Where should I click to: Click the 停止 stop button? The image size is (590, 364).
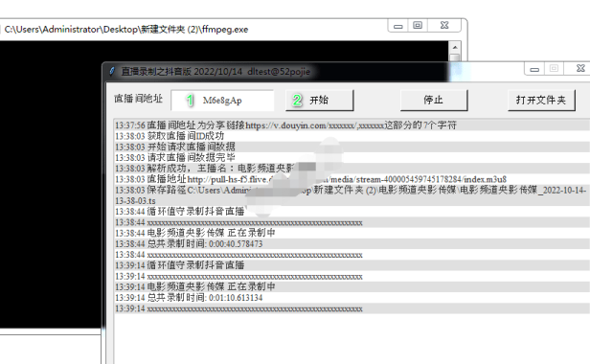coord(434,101)
